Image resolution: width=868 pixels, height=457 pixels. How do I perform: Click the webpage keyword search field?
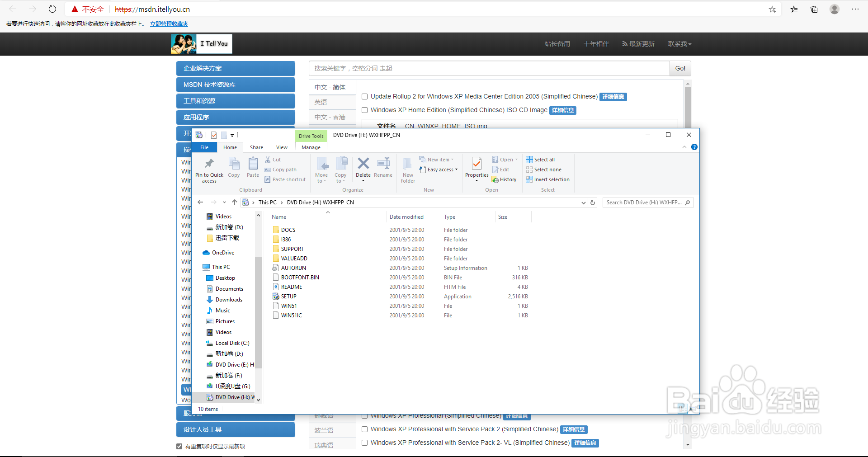[x=489, y=68]
